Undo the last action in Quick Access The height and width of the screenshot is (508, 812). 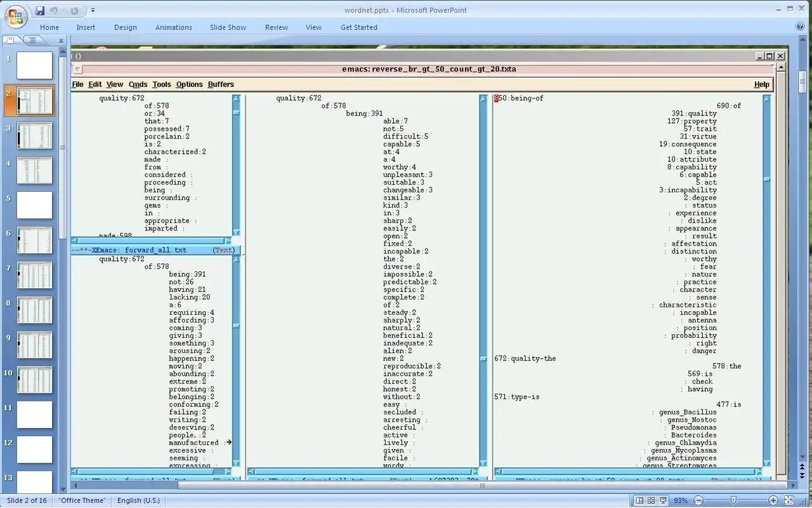coord(53,10)
